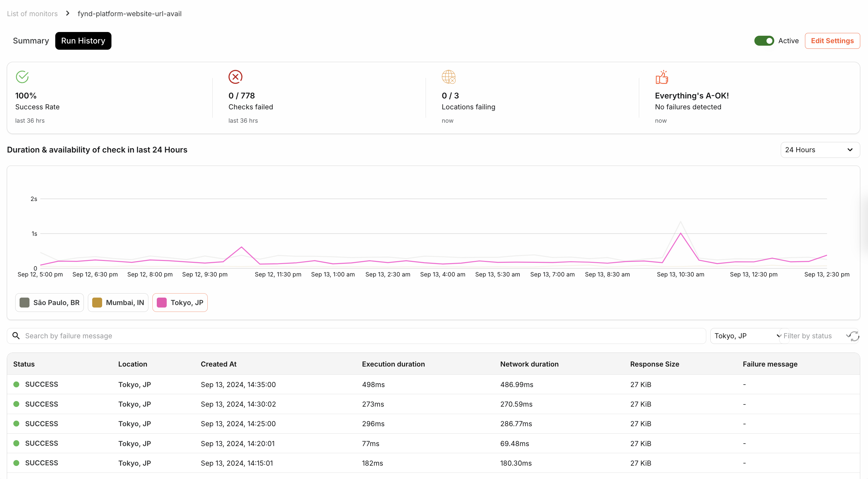Click green status dot of 14:15:01 row
This screenshot has width=868, height=479.
[x=16, y=463]
